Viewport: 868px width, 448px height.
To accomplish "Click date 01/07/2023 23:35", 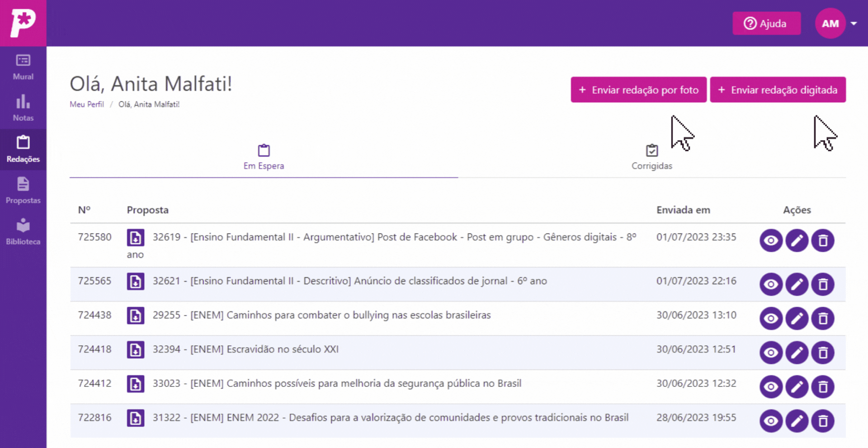I will click(696, 237).
